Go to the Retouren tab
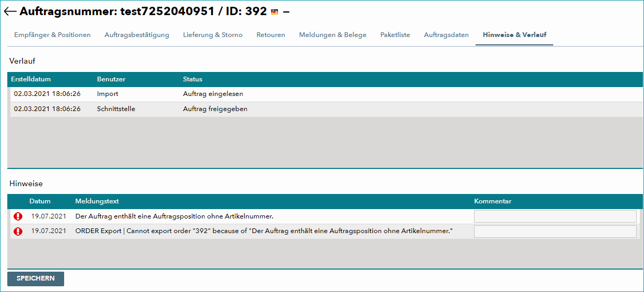The image size is (644, 292). click(x=271, y=35)
